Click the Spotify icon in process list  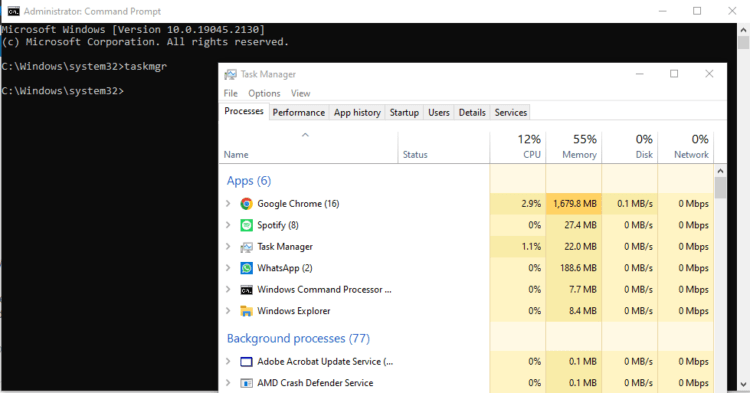pos(246,225)
